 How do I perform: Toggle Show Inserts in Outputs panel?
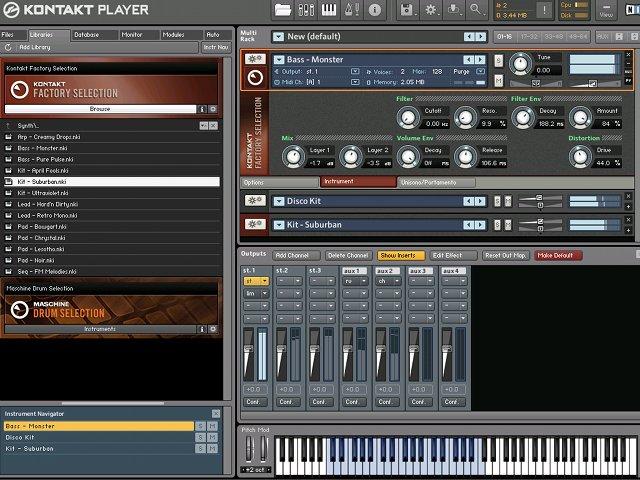[x=400, y=256]
